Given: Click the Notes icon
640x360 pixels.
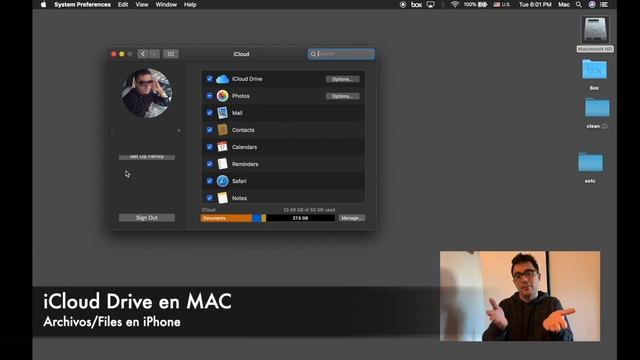Looking at the screenshot, I should (x=222, y=198).
